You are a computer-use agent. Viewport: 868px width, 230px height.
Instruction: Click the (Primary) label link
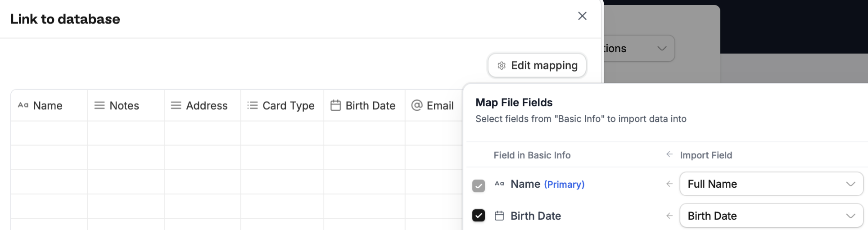tap(564, 184)
